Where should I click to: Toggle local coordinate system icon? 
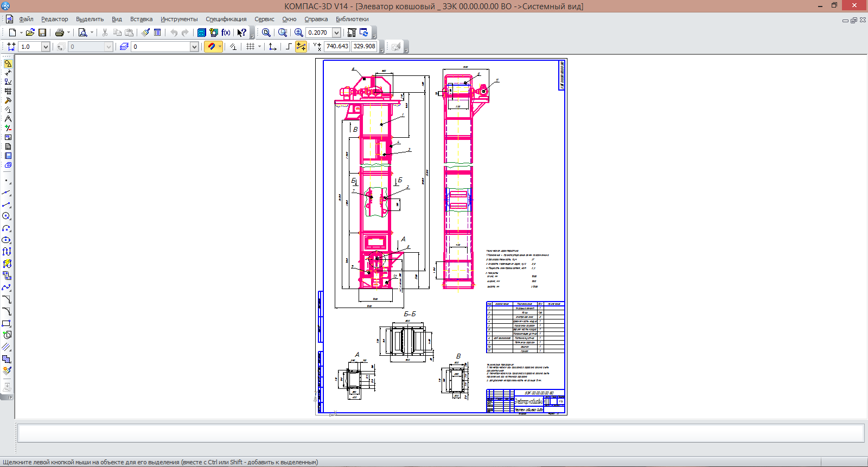click(272, 47)
